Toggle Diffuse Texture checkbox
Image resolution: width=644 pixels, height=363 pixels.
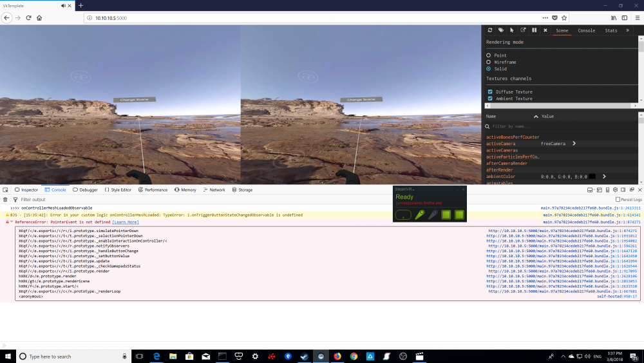[490, 92]
